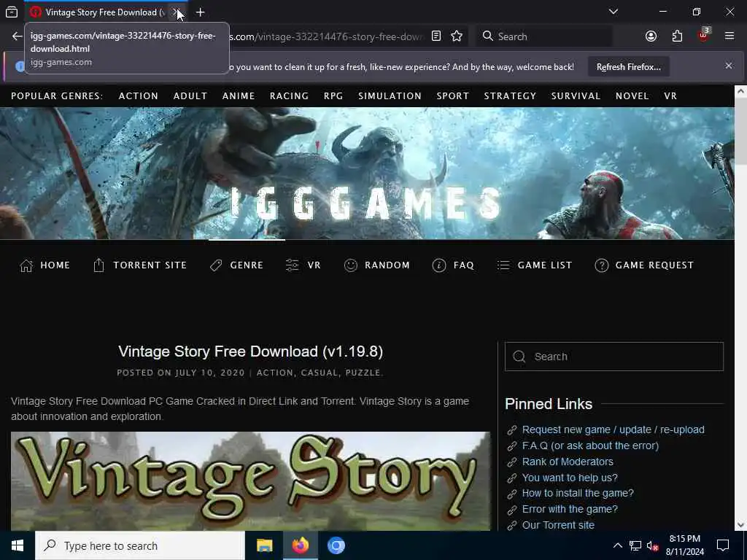Image resolution: width=747 pixels, height=560 pixels.
Task: Open the uBlock Origin extension icon
Action: click(703, 35)
